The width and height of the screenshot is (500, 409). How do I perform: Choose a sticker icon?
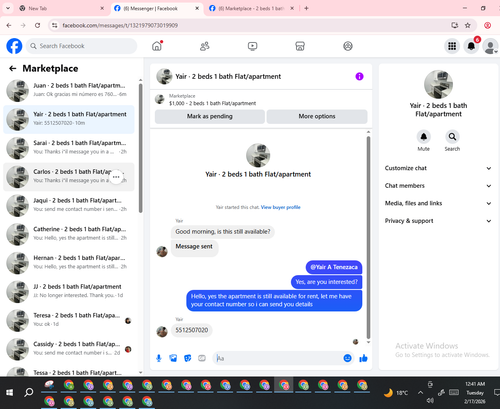[x=188, y=358]
